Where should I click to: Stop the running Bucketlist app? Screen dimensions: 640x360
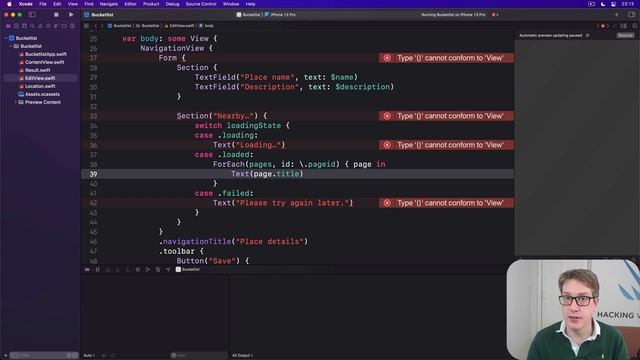point(56,15)
